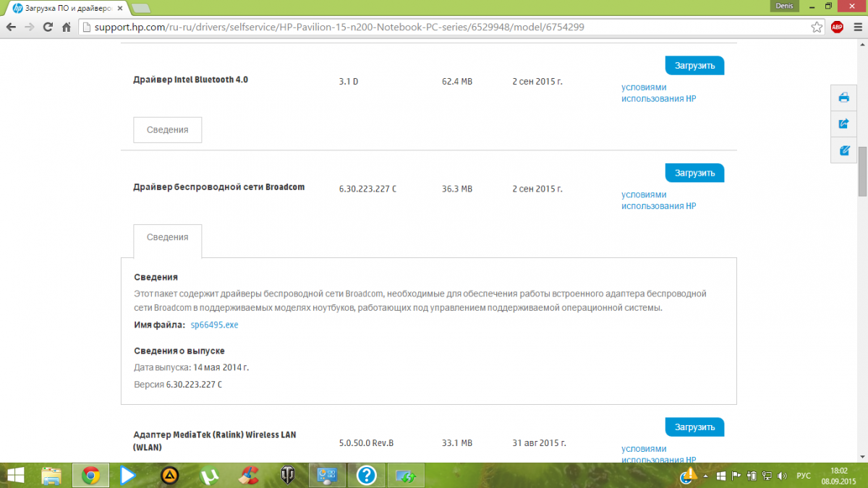Image resolution: width=868 pixels, height=488 pixels.
Task: Go back to the previous page
Action: tap(12, 27)
